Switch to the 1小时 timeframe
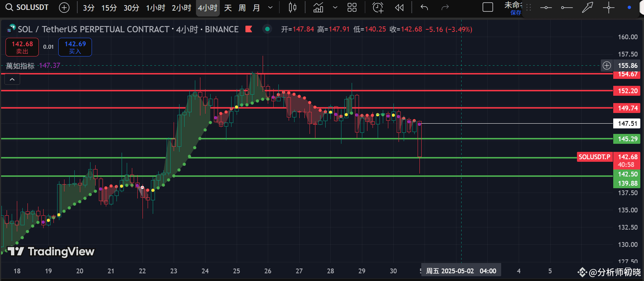Screen dimensions: 644x281 156,8
